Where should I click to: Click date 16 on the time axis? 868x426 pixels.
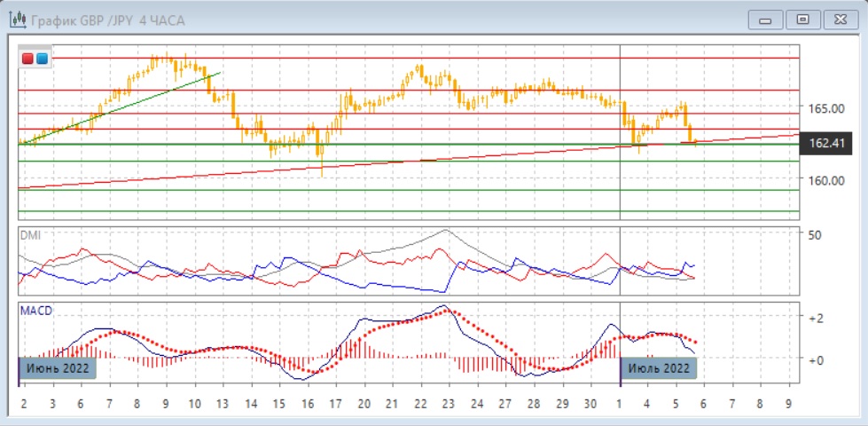[308, 404]
